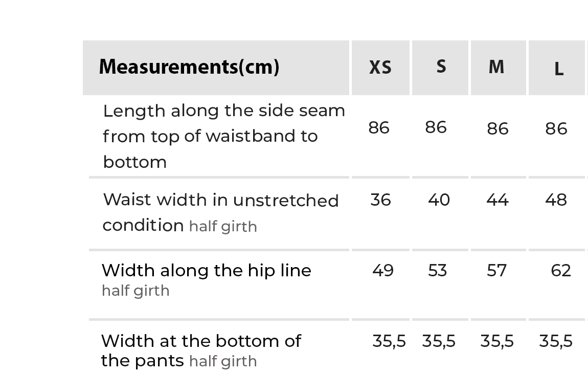This screenshot has height=373, width=588.
Task: Click the "Waist width in unstretched condition" label
Action: [220, 212]
